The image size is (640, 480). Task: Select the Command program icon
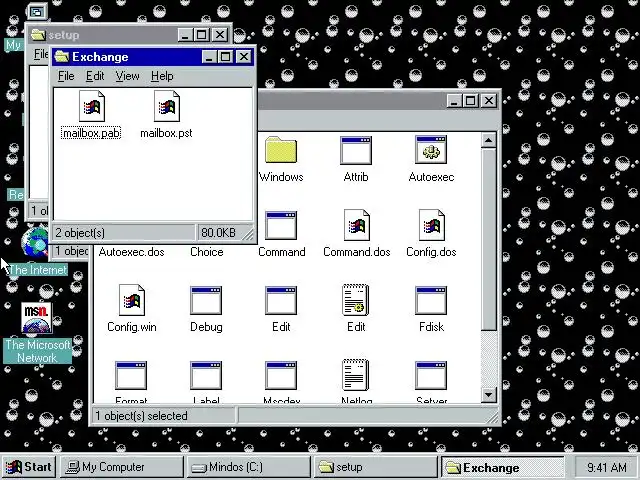click(281, 225)
